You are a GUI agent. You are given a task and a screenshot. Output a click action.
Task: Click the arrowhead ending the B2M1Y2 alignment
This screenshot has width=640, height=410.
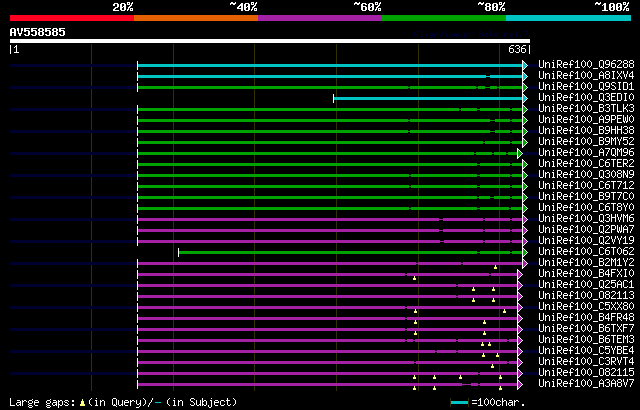[x=525, y=264]
